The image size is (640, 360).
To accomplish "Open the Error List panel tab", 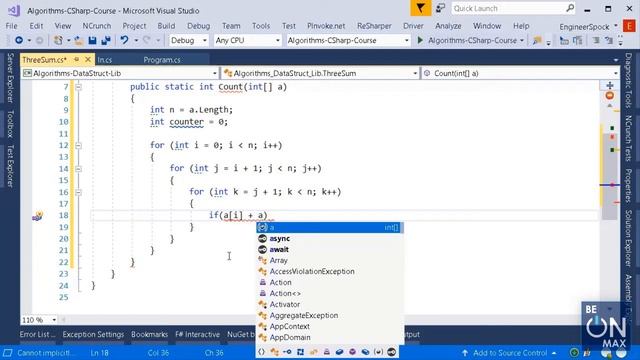I will (x=37, y=334).
